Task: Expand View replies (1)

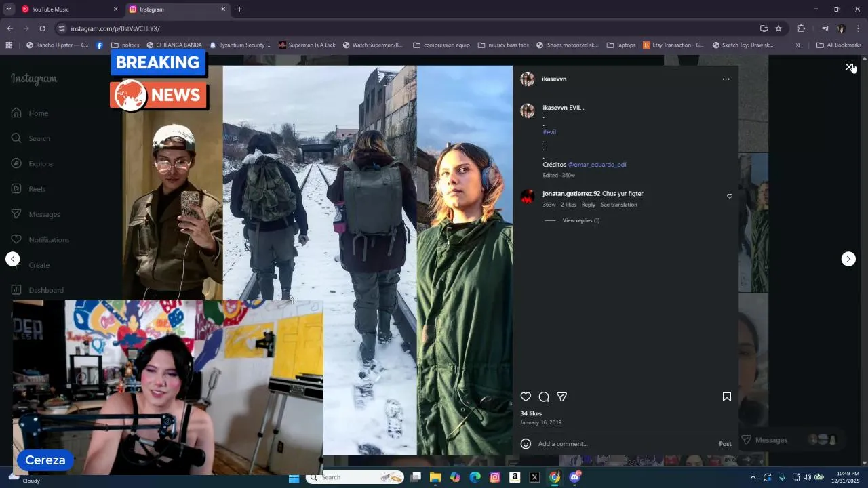Action: click(x=580, y=220)
